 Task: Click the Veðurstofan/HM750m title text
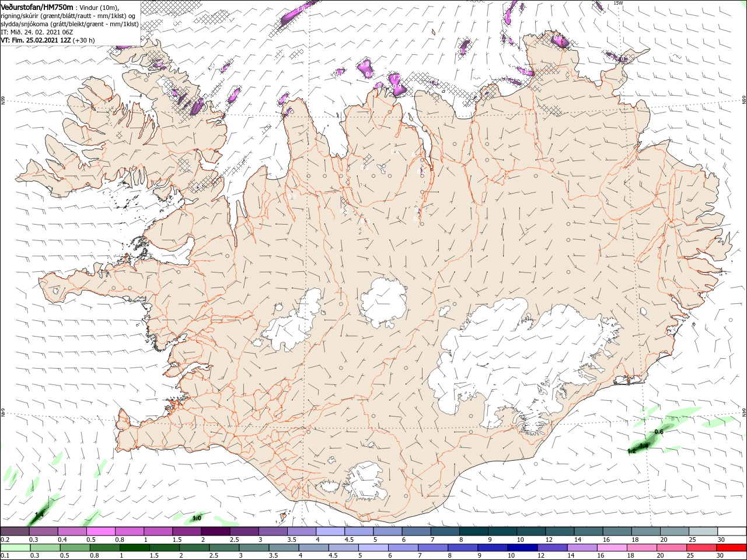pyautogui.click(x=37, y=6)
